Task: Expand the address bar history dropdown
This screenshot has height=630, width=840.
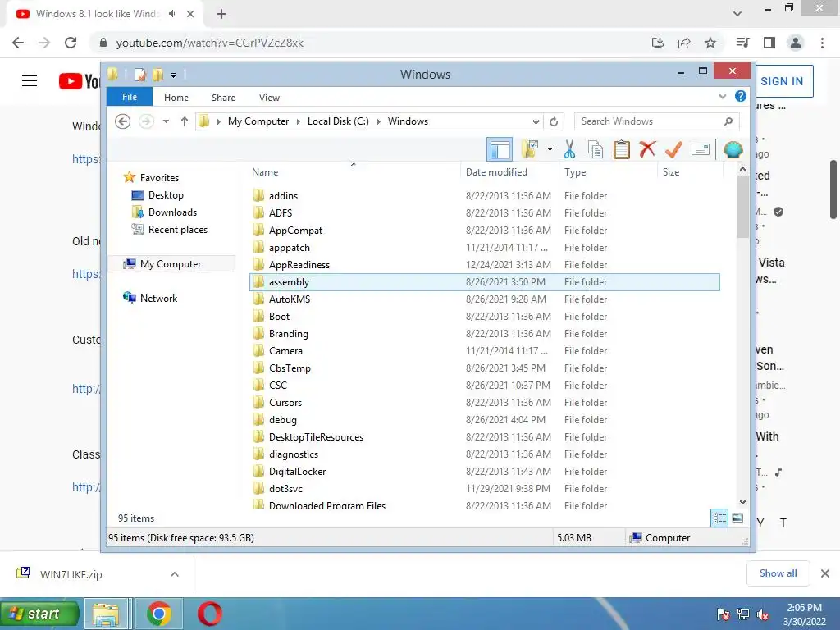Action: 536,121
